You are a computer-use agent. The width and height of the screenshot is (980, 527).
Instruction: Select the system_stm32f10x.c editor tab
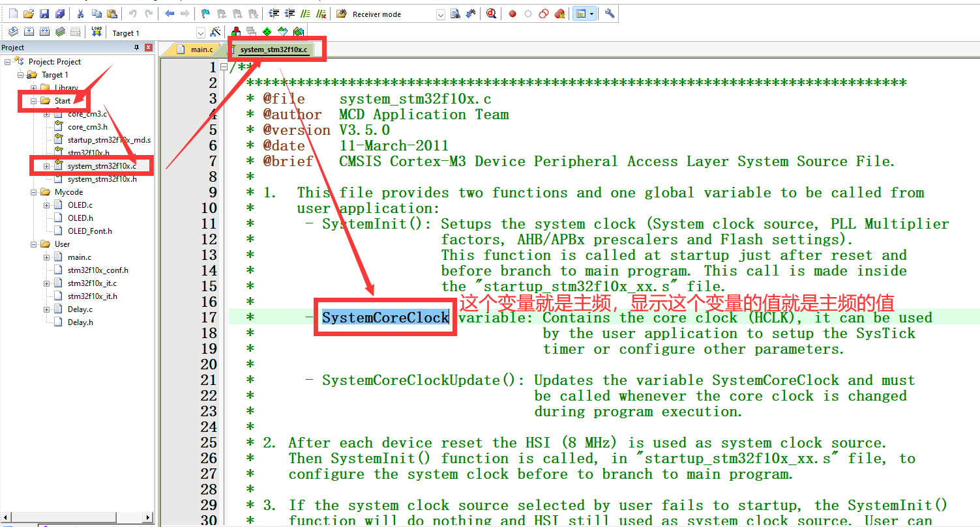coord(273,50)
